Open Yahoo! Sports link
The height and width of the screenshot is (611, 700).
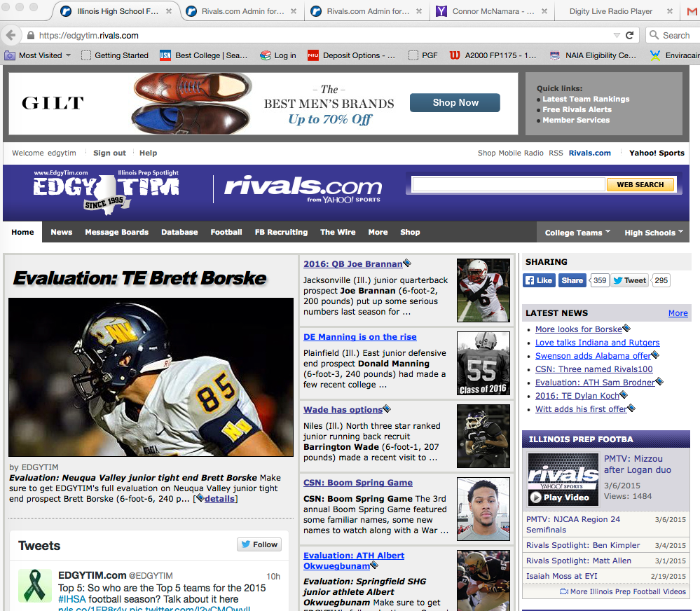(657, 153)
